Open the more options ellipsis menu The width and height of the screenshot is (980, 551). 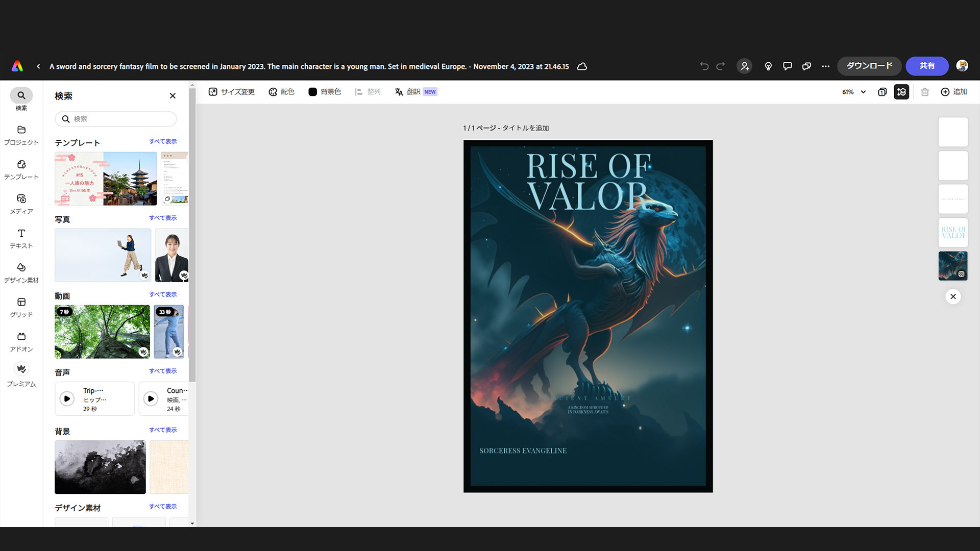coord(826,66)
